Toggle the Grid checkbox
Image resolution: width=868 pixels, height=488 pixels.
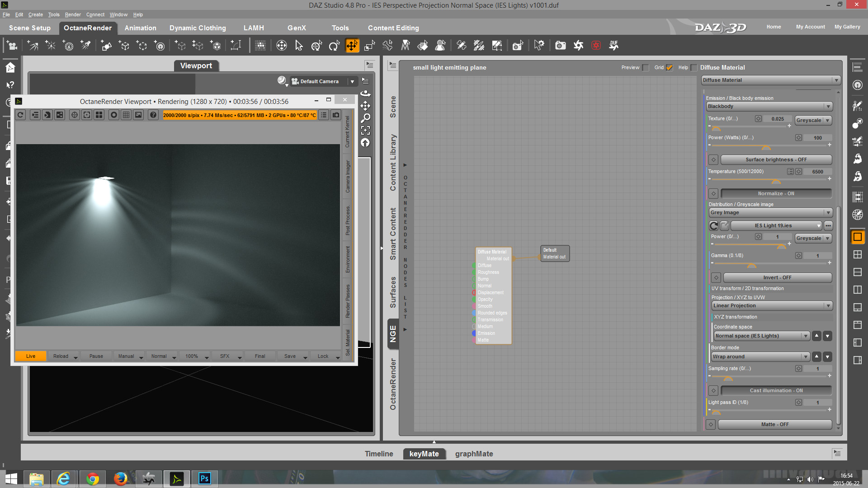[670, 68]
